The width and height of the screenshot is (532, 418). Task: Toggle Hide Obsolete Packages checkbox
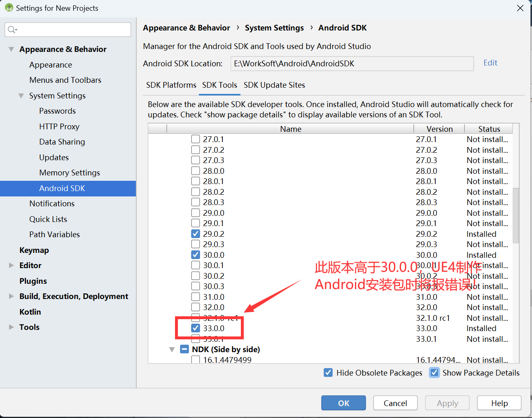(328, 373)
